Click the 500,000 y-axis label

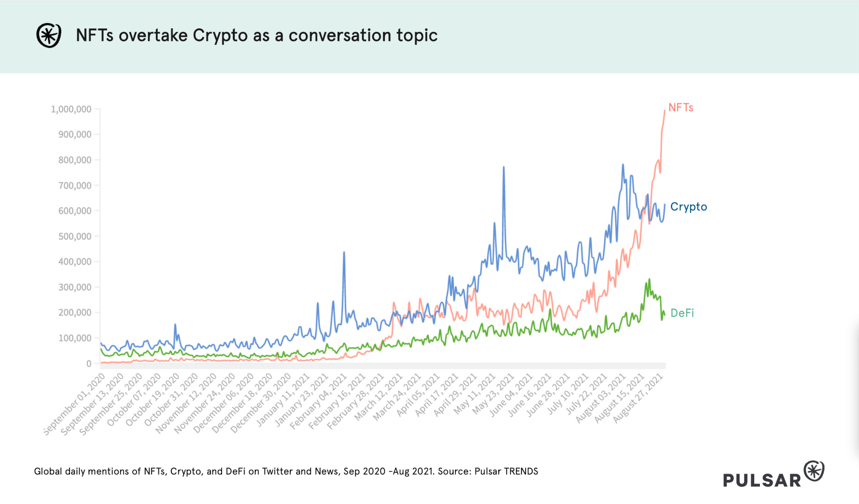click(x=75, y=237)
